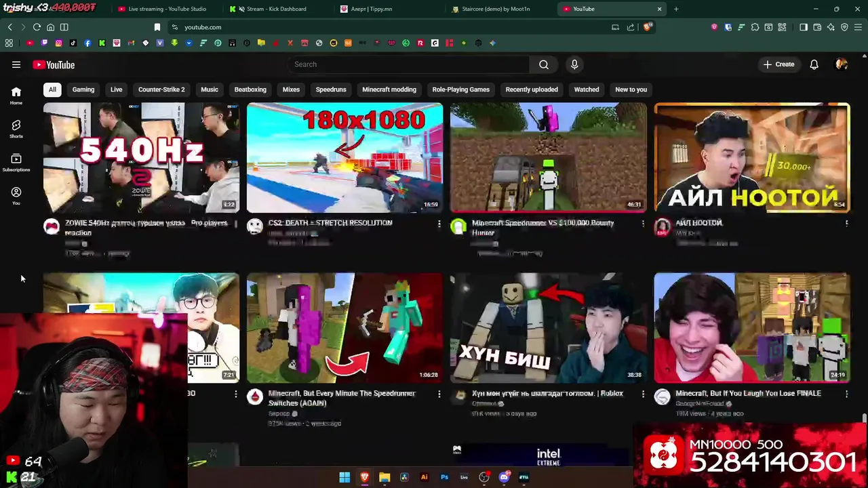Select the Live filter chip
868x488 pixels.
pyautogui.click(x=117, y=89)
